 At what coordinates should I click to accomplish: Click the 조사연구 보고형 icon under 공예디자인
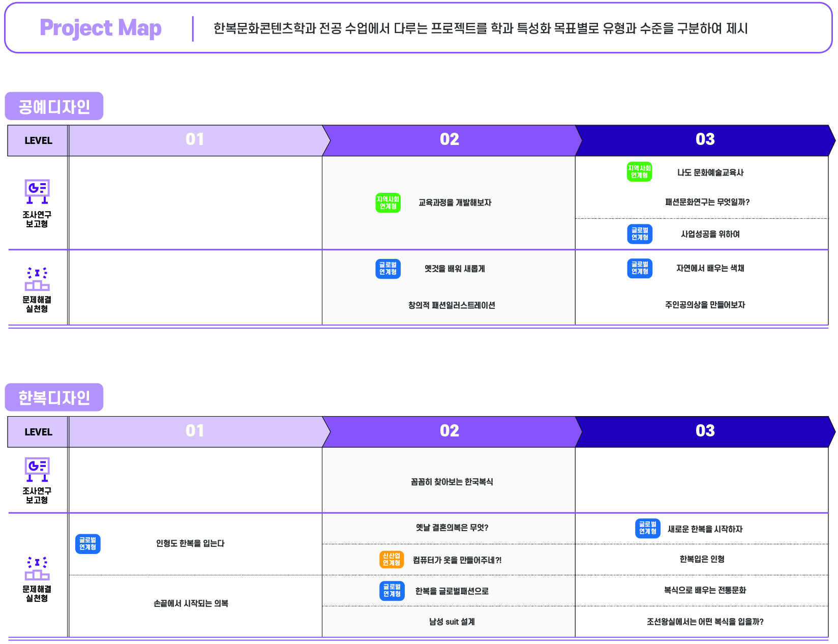coord(37,191)
